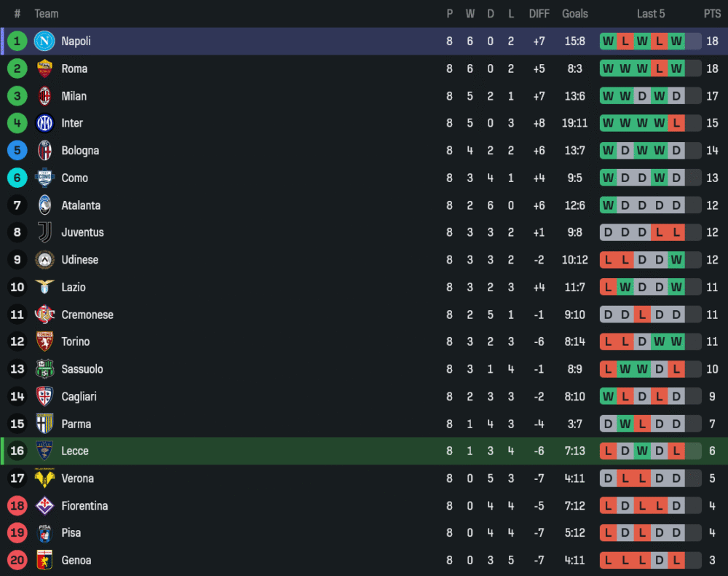
Task: Click Napoli's most recent result badge
Action: point(676,42)
